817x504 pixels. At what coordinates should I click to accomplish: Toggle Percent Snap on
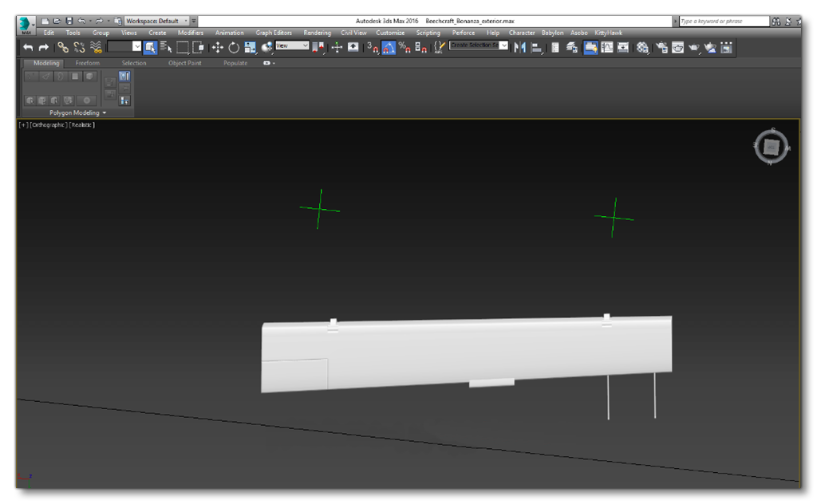click(405, 47)
